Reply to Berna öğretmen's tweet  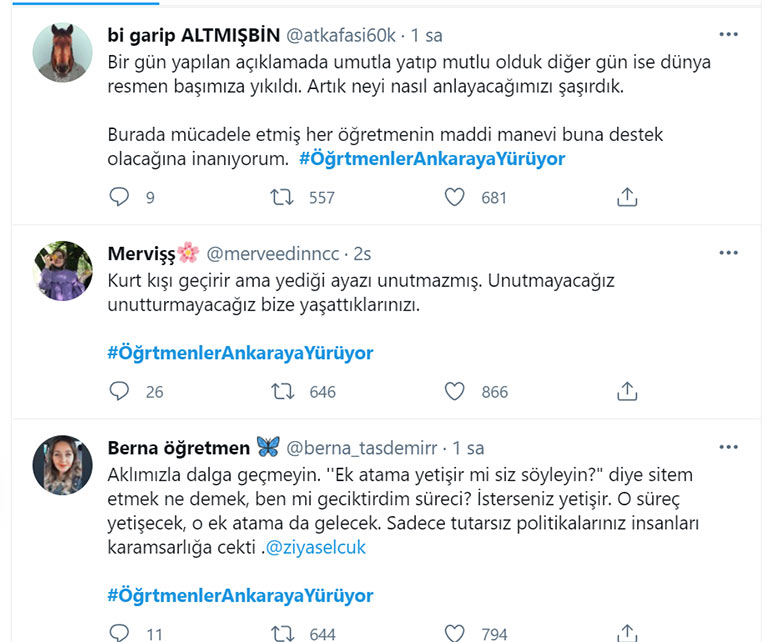(x=119, y=632)
